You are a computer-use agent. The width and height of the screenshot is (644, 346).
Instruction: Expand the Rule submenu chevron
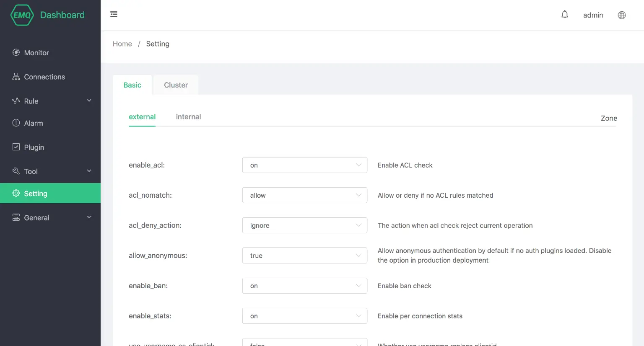(x=89, y=101)
